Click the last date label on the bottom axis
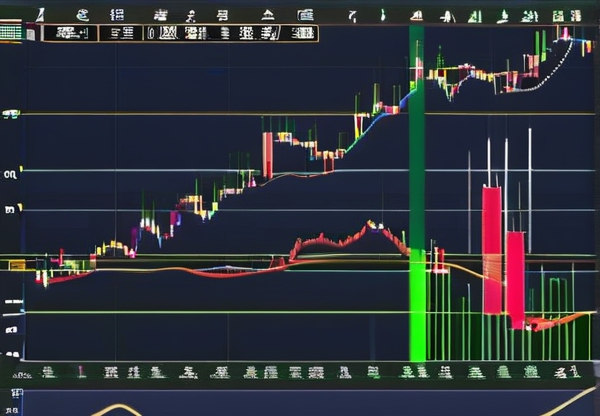The image size is (600, 416). pos(568,372)
